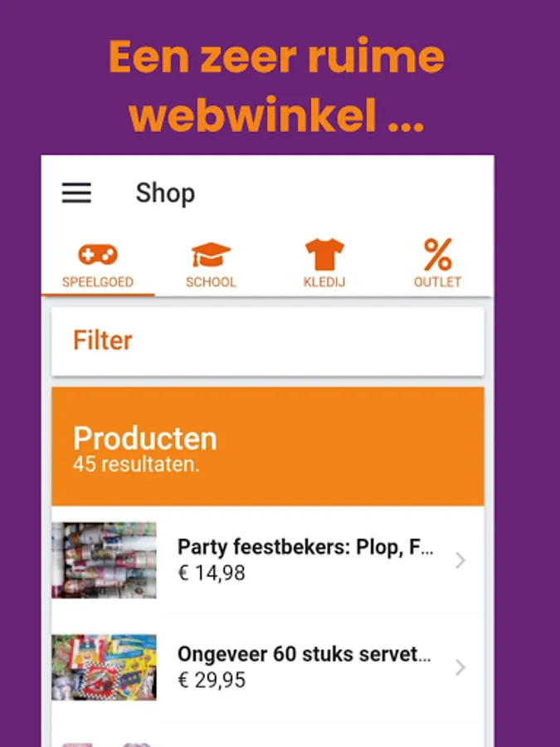The width and height of the screenshot is (560, 747).
Task: Open the servetten product thumbnail
Action: point(104,667)
